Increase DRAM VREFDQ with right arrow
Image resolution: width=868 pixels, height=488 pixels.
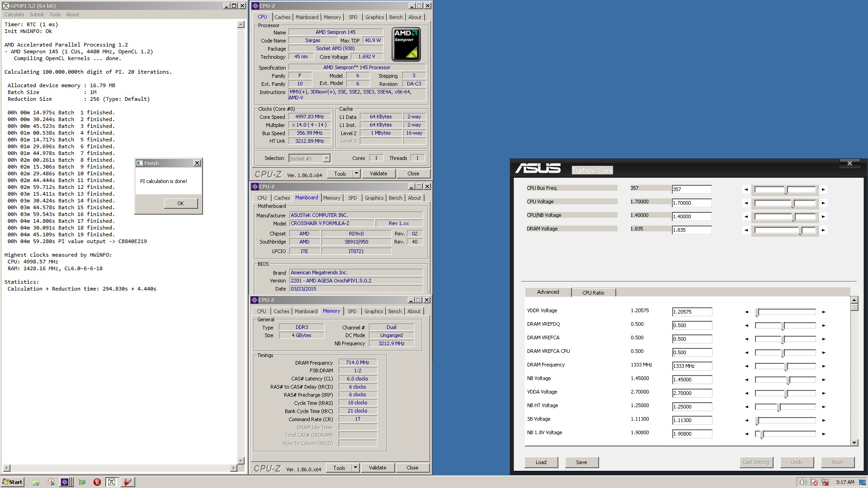(824, 326)
